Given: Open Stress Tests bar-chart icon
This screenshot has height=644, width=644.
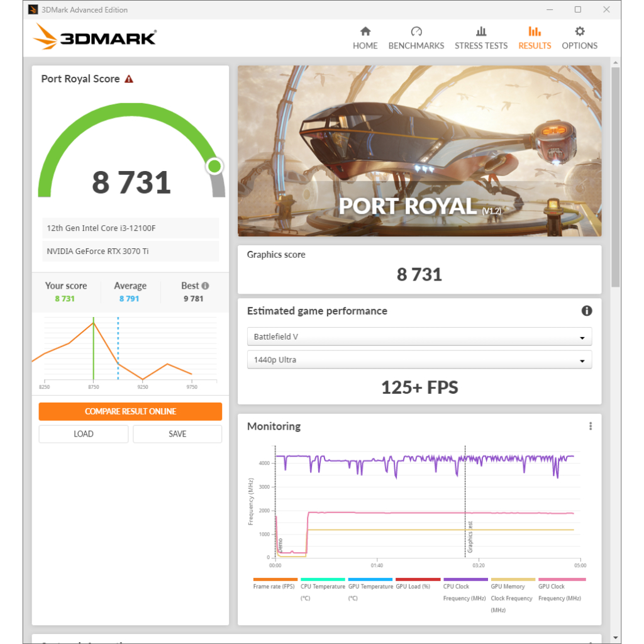Looking at the screenshot, I should (x=481, y=31).
